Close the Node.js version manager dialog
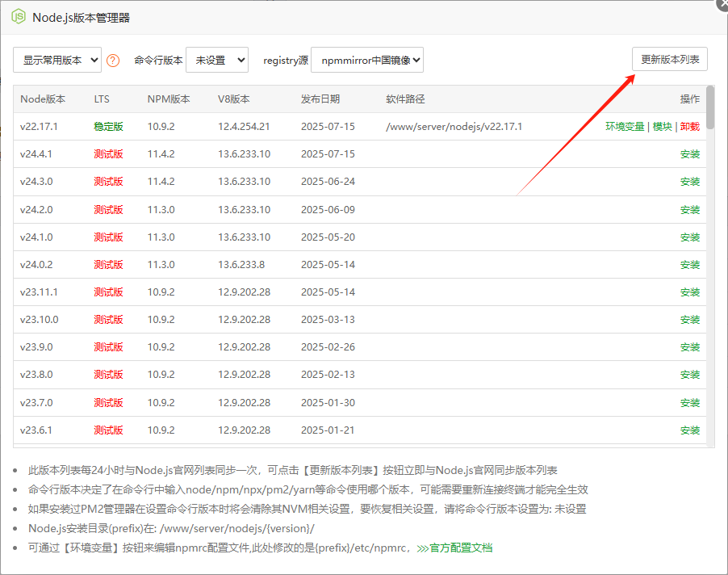 click(x=723, y=2)
